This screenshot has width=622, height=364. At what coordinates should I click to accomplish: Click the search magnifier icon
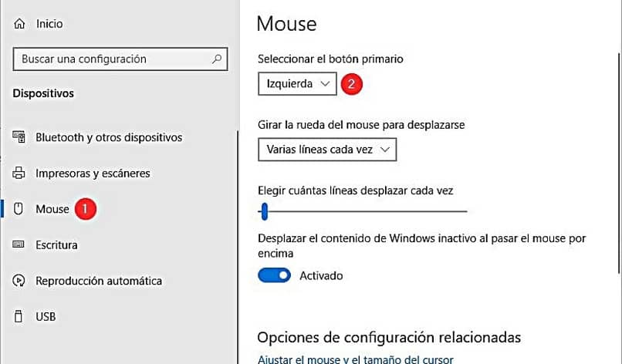(217, 59)
